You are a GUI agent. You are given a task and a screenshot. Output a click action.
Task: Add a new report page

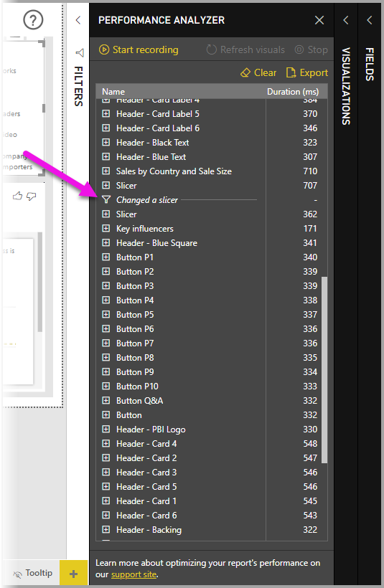point(74,574)
